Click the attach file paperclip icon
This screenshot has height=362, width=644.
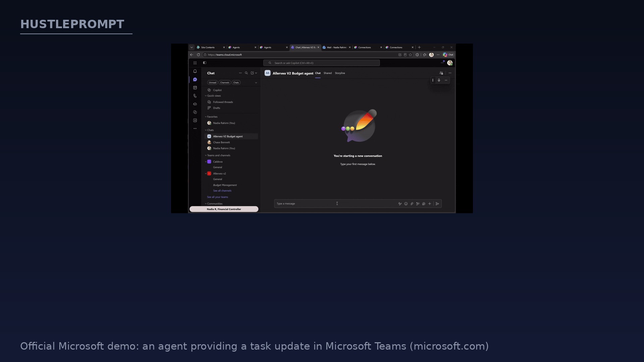tap(412, 204)
